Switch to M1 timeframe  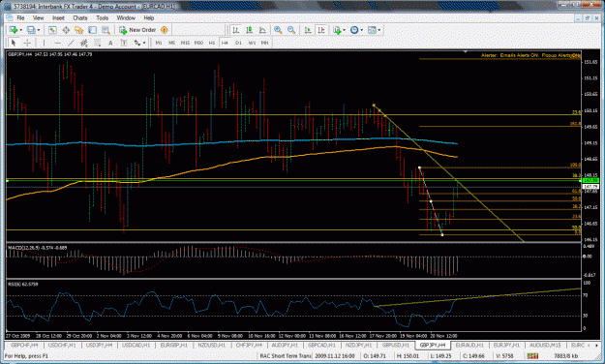159,43
